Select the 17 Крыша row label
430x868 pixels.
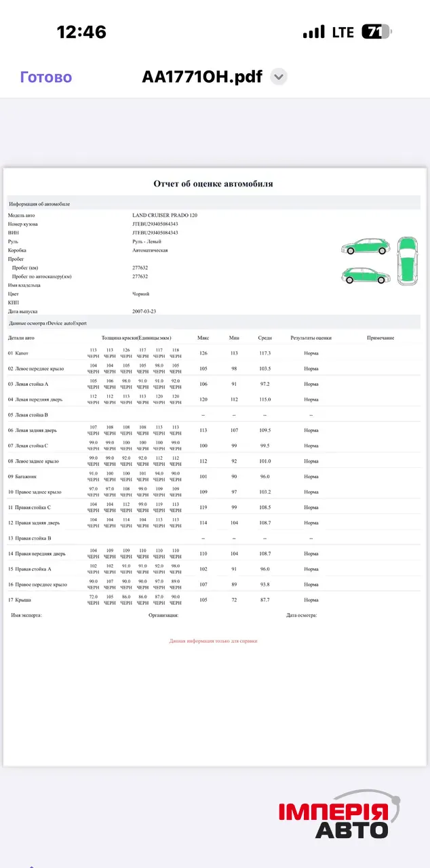click(x=19, y=600)
